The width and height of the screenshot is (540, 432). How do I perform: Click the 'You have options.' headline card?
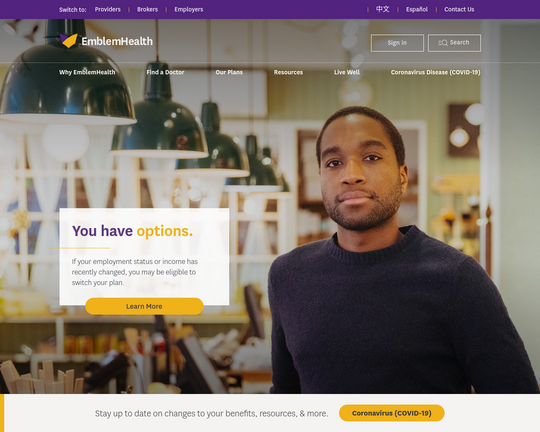(144, 256)
